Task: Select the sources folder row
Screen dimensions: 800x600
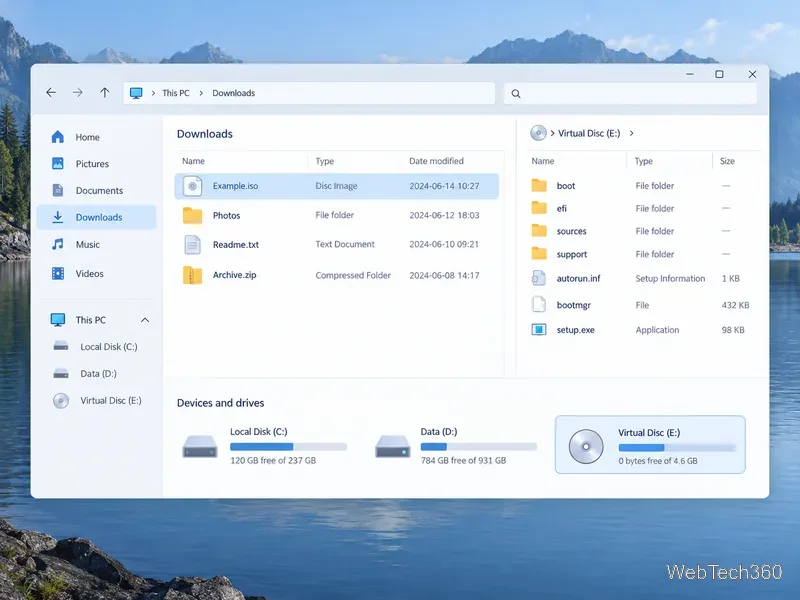Action: (643, 231)
